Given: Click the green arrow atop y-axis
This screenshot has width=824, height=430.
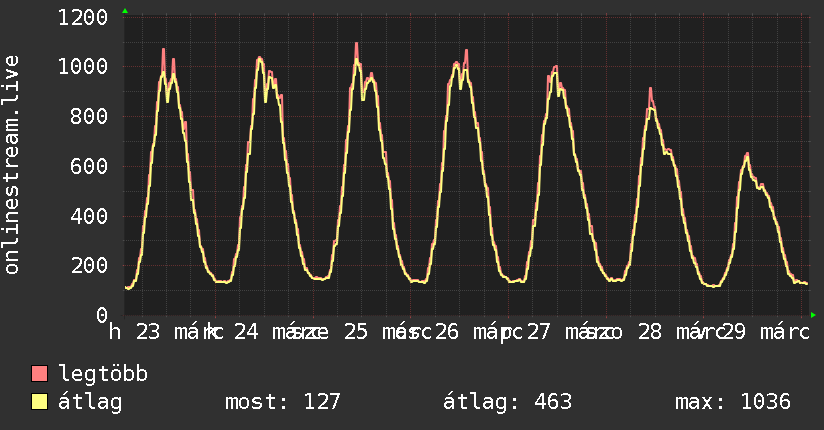Looking at the screenshot, I should coord(125,11).
